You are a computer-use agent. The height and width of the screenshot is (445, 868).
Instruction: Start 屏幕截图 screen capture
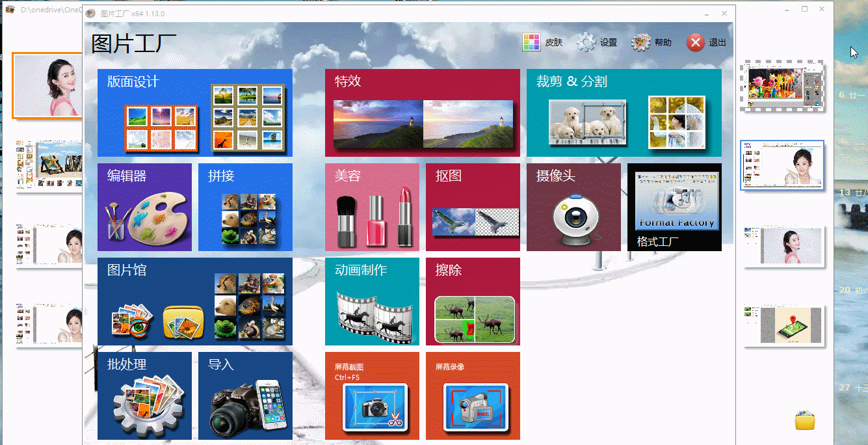pyautogui.click(x=372, y=396)
